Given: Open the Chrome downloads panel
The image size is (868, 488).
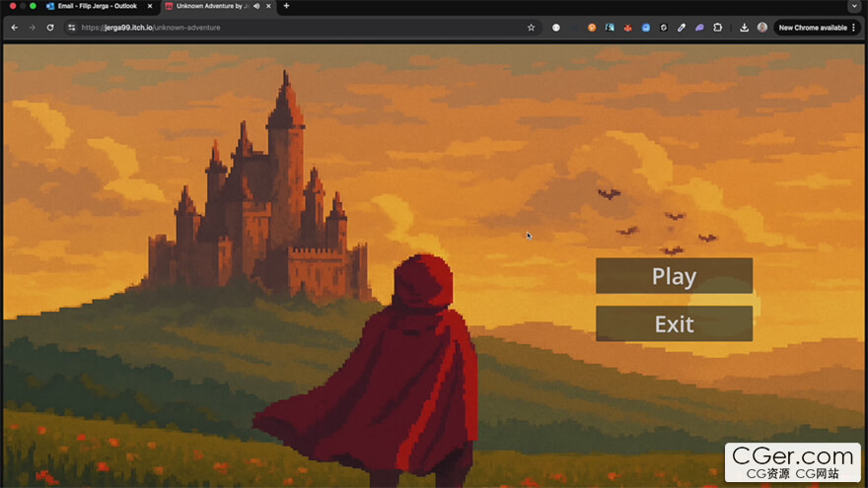Looking at the screenshot, I should point(744,28).
